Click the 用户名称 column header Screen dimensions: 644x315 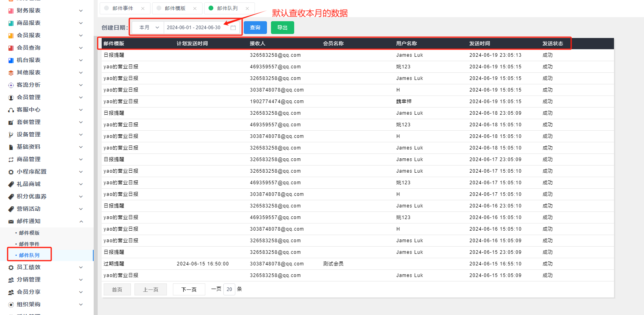(407, 44)
